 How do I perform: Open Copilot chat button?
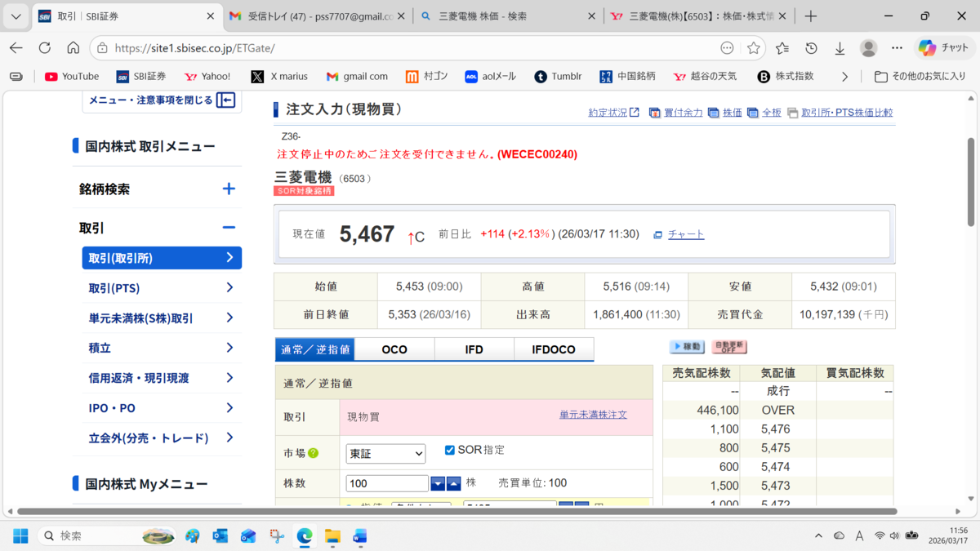click(944, 48)
